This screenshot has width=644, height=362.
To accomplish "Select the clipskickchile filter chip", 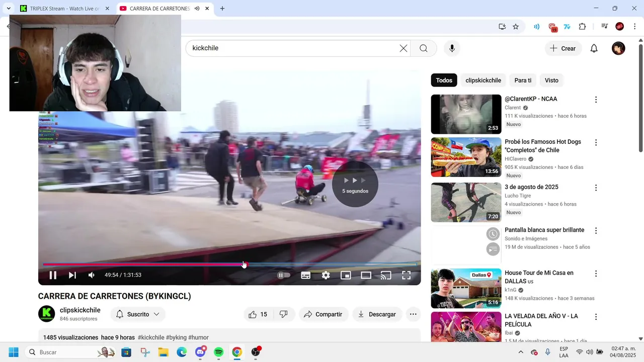I will [x=483, y=80].
